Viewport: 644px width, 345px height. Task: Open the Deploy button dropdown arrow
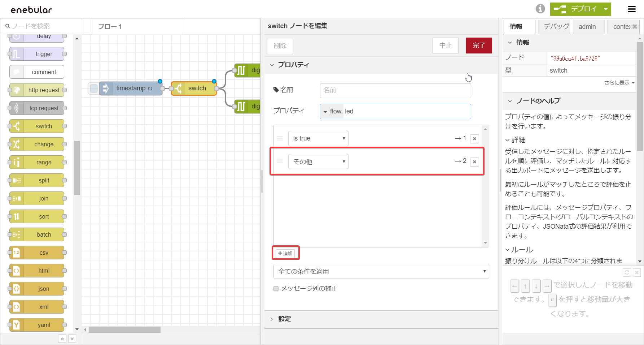pyautogui.click(x=606, y=9)
